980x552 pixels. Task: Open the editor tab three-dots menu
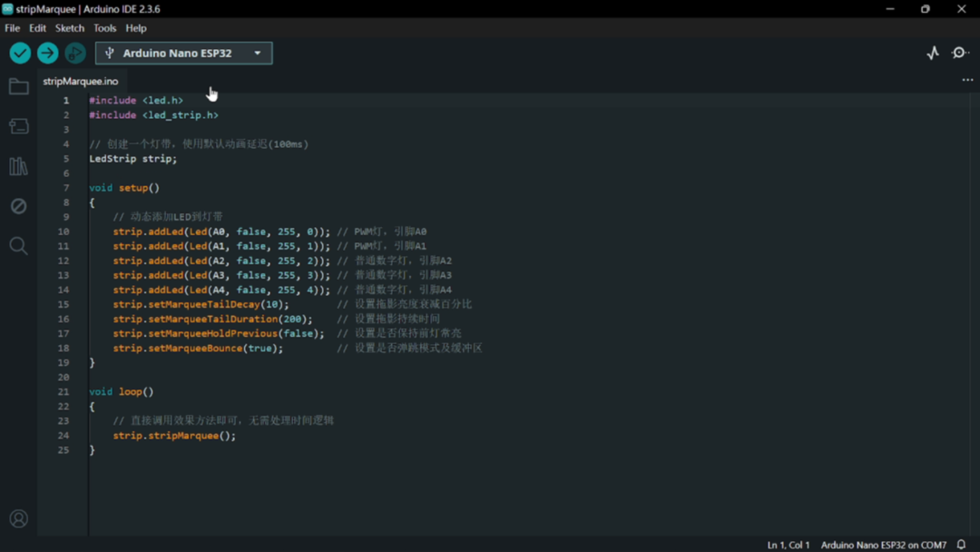967,81
